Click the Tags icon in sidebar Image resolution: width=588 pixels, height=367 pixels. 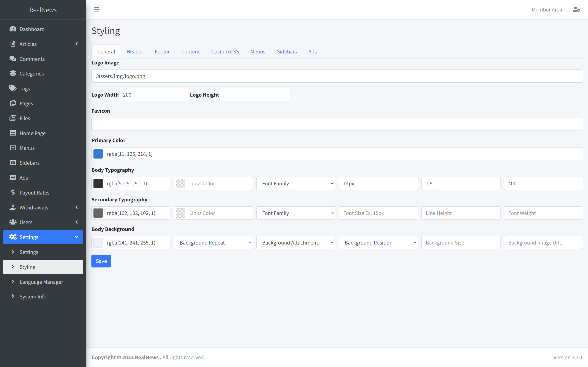(x=13, y=88)
